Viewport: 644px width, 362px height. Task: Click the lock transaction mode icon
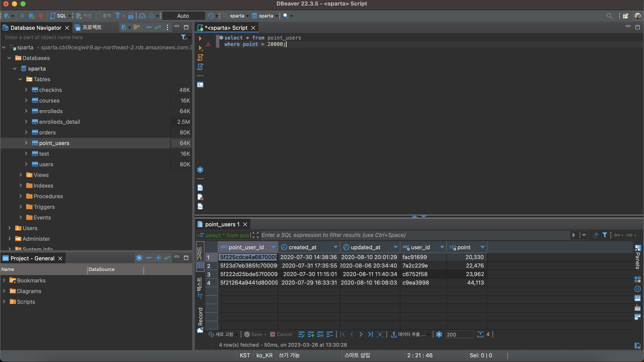pyautogui.click(x=130, y=16)
